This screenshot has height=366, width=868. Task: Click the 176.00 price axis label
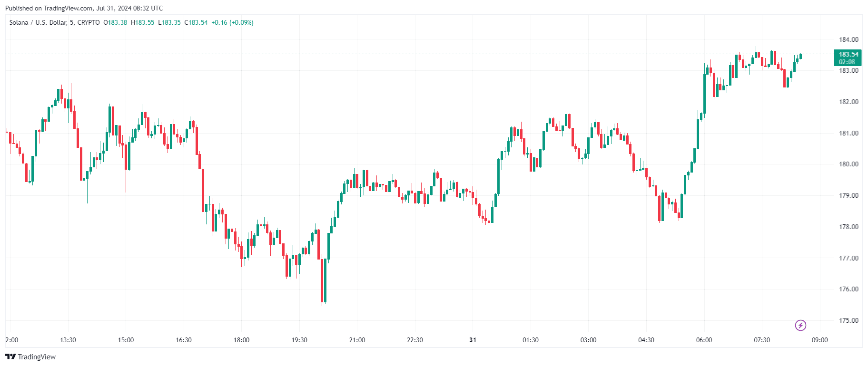click(848, 289)
